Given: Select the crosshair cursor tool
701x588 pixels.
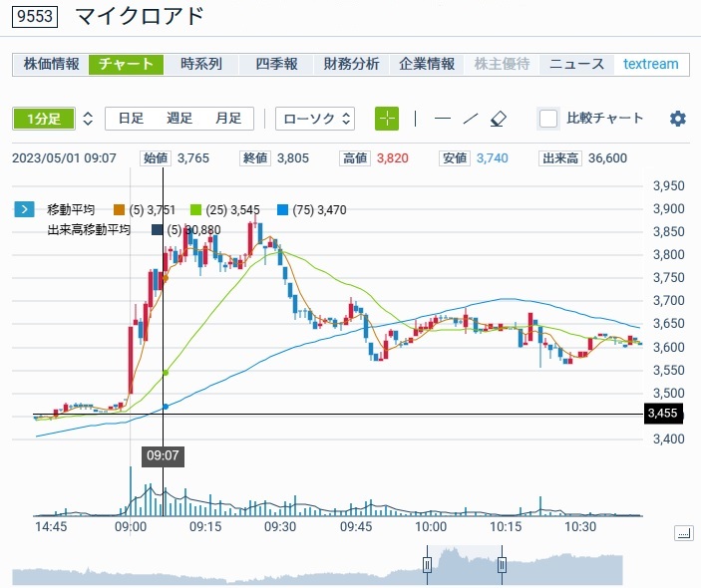Looking at the screenshot, I should [x=387, y=119].
